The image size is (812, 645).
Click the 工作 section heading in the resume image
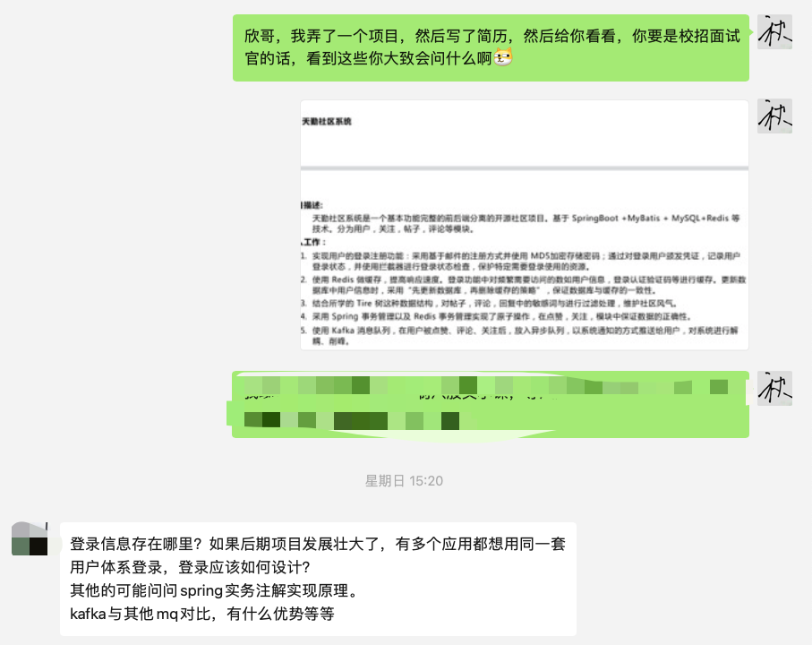312,241
